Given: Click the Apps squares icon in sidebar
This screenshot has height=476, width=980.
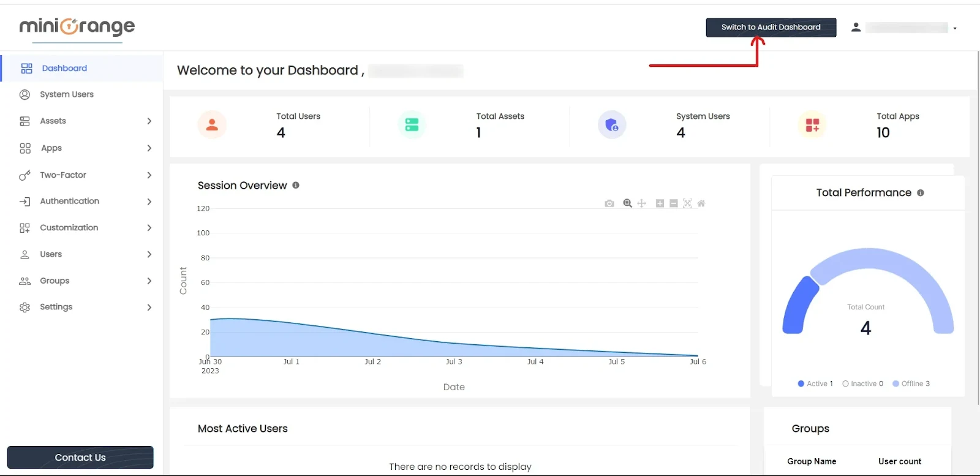Looking at the screenshot, I should [x=25, y=148].
